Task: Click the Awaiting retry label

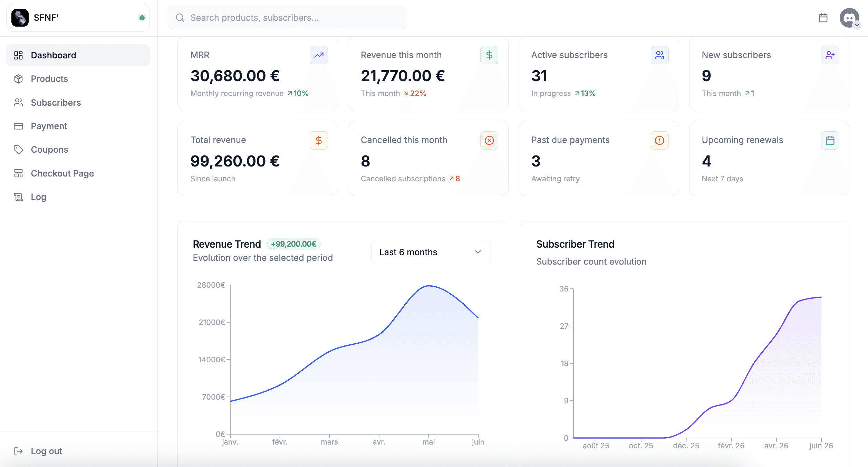Action: (556, 179)
